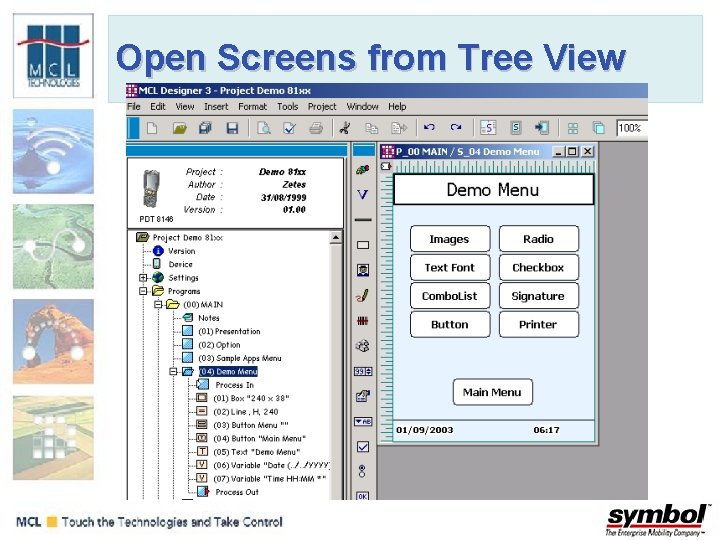Select (03) Sample Apps Menu in tree
The width and height of the screenshot is (720, 540).
[x=240, y=358]
